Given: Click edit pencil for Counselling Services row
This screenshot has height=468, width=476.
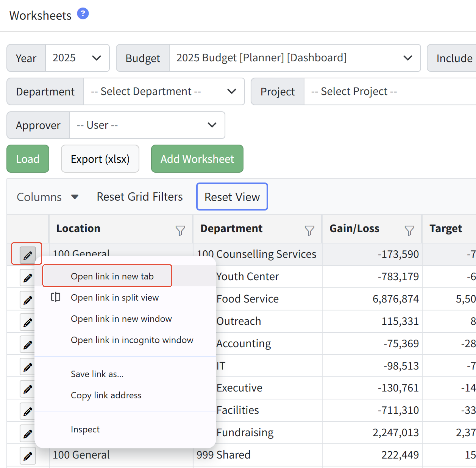Looking at the screenshot, I should click(x=27, y=255).
